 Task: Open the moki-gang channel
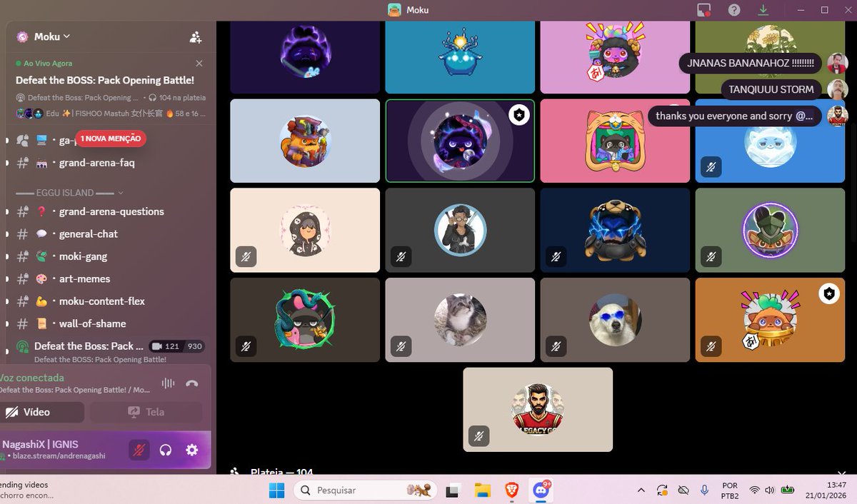point(82,256)
